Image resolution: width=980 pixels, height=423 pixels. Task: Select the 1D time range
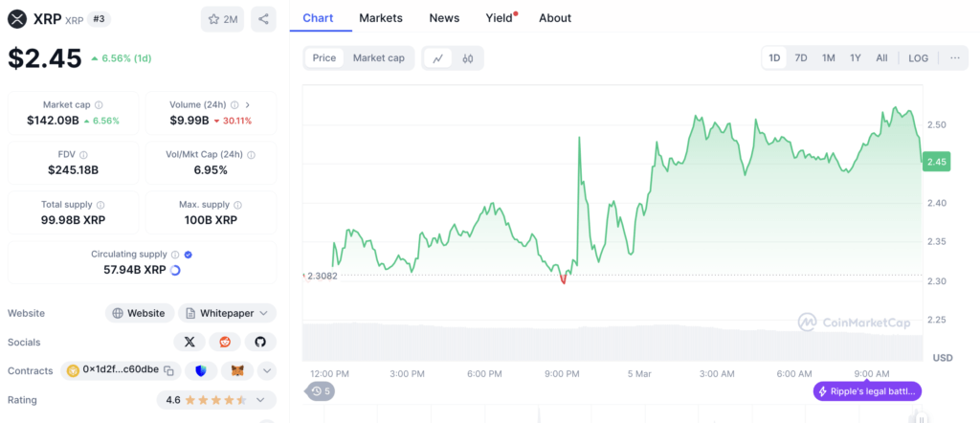(774, 58)
